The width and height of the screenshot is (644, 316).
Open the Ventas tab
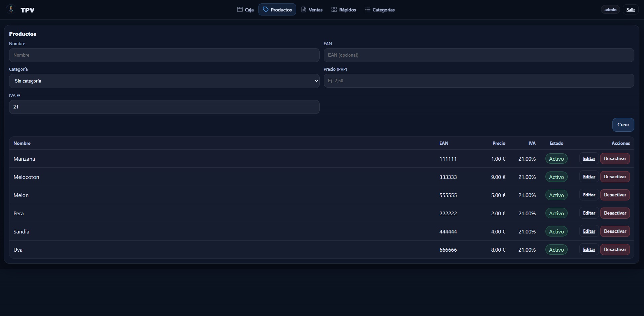tap(312, 10)
